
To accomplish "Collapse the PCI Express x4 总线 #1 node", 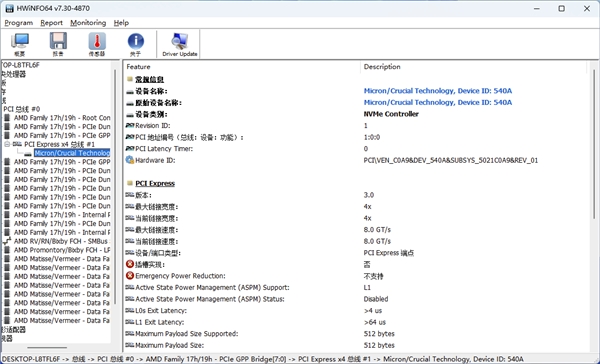I will [x=7, y=144].
